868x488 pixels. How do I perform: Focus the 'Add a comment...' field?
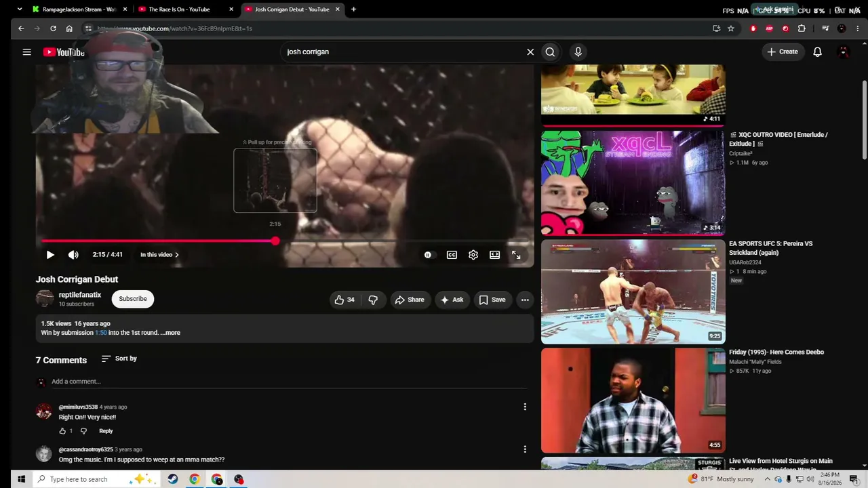[290, 382]
